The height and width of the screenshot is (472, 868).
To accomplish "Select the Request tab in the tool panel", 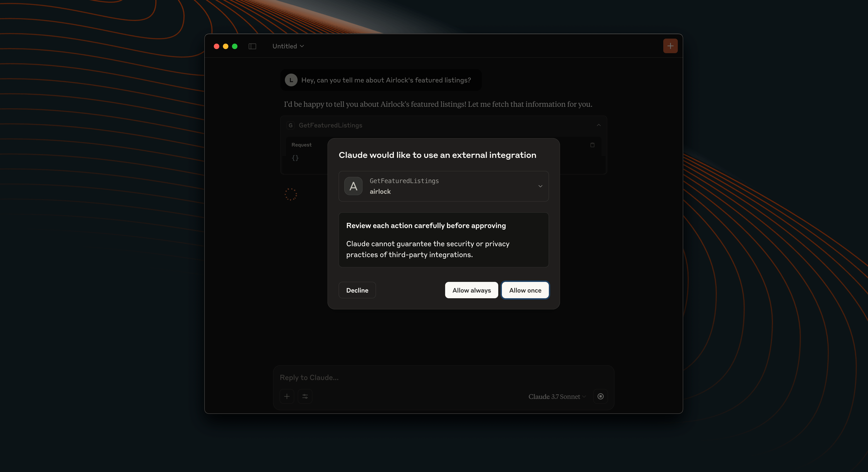I will pos(301,145).
